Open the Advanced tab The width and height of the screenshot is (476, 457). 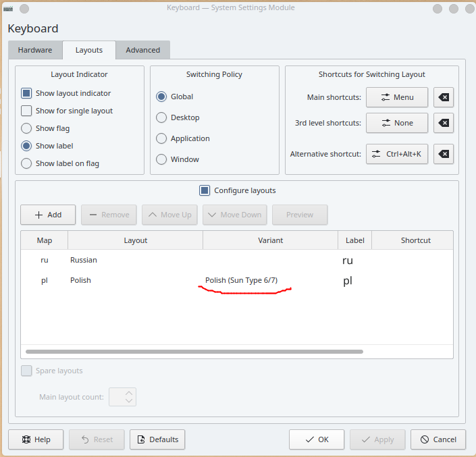pyautogui.click(x=142, y=50)
